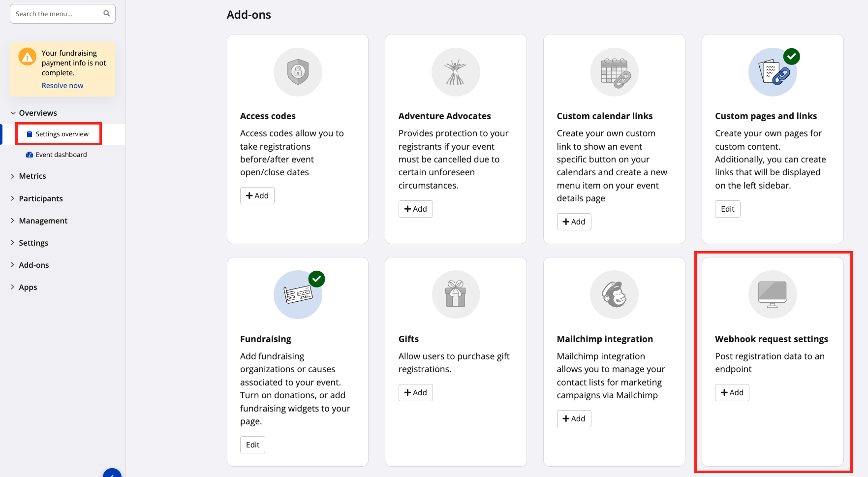Viewport: 868px width, 477px height.
Task: Click the Mailchimp integration monkey icon
Action: 614,294
